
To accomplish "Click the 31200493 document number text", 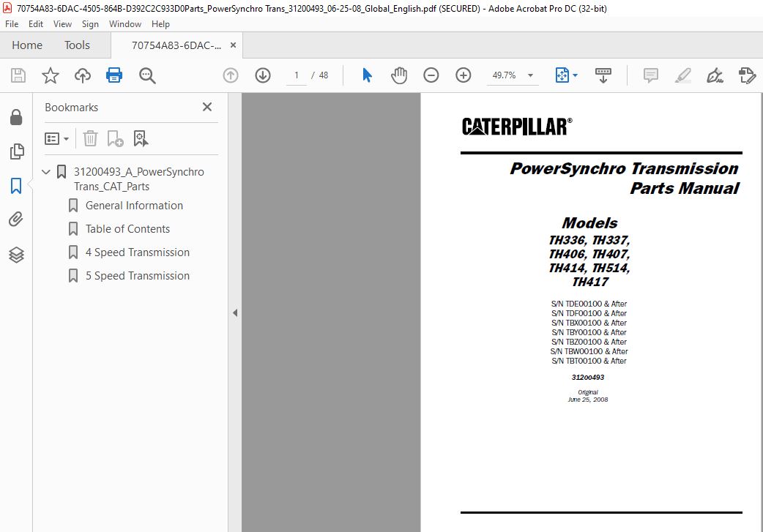I will (588, 378).
